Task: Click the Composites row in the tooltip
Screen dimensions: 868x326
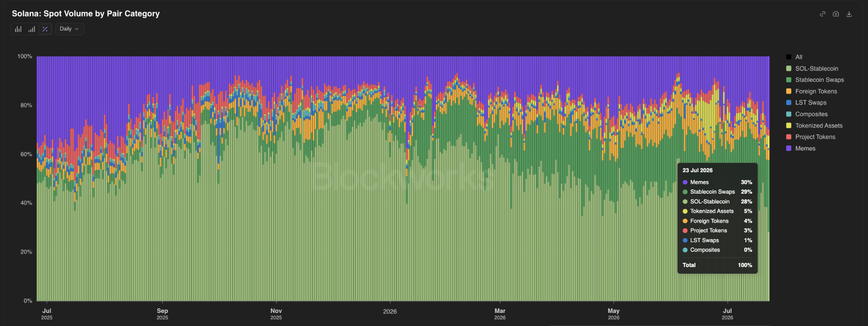Action: pyautogui.click(x=717, y=250)
